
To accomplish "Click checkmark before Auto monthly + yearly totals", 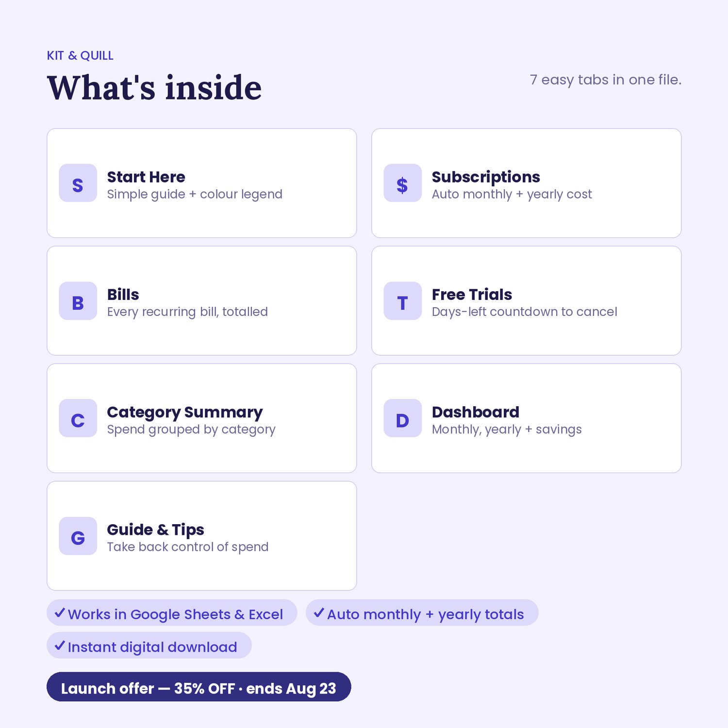I will (x=319, y=612).
